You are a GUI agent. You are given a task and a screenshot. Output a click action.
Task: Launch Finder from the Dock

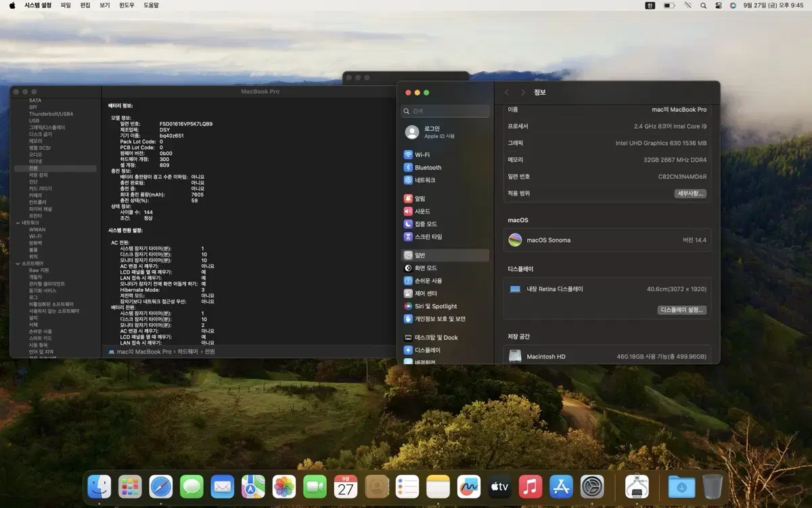99,486
